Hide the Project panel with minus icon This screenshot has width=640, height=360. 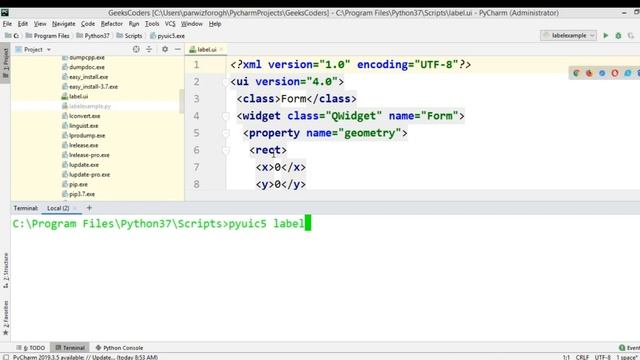(x=178, y=49)
